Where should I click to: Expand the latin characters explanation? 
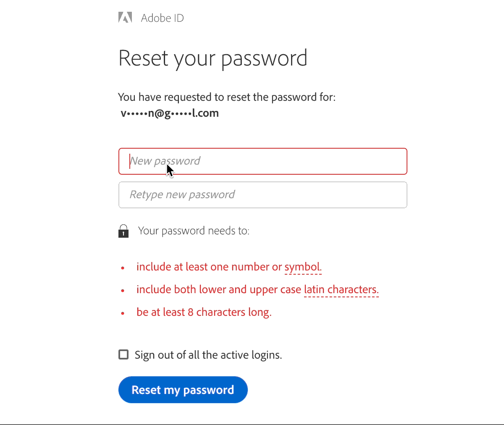tap(341, 289)
